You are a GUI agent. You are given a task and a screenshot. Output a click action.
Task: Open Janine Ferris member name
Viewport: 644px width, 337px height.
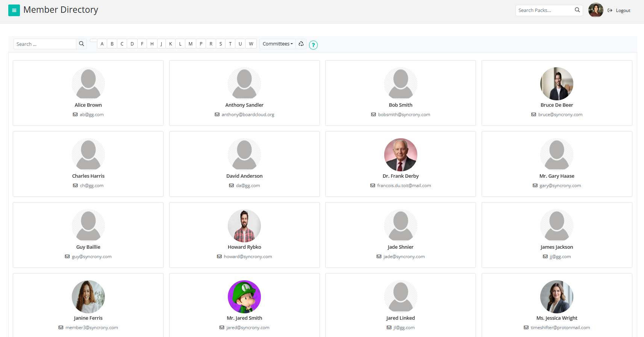[88, 318]
